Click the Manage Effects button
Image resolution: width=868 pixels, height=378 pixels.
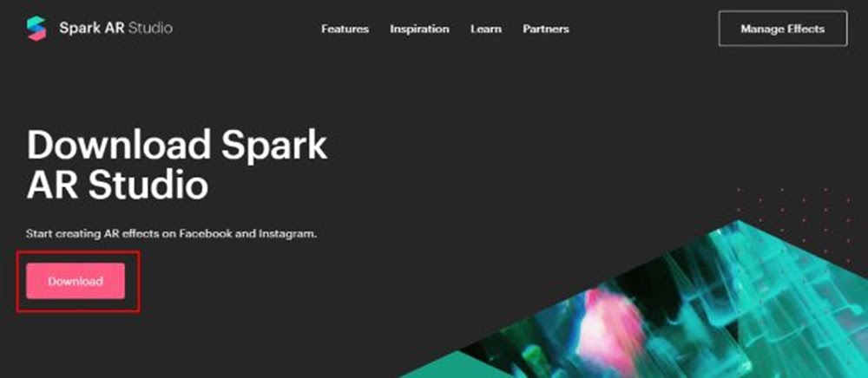783,29
